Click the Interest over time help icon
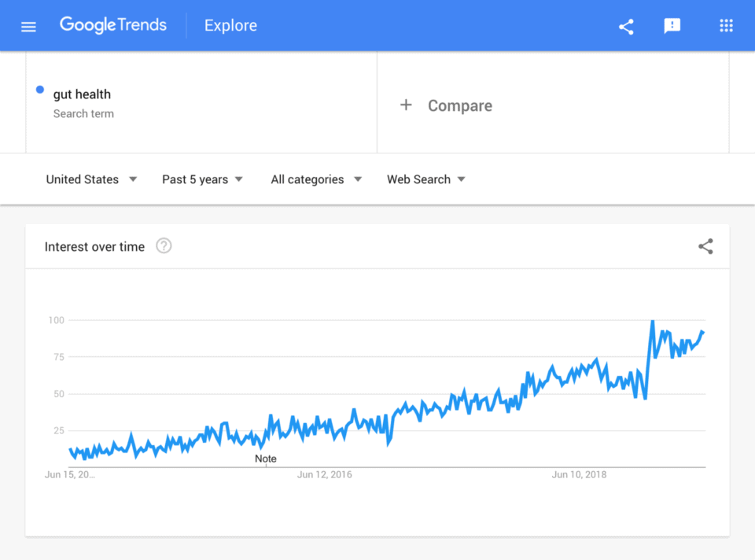This screenshot has height=560, width=755. click(x=164, y=245)
